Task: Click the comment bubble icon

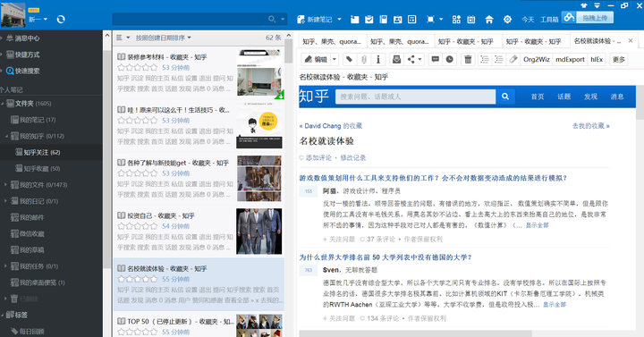Action: coord(436,60)
